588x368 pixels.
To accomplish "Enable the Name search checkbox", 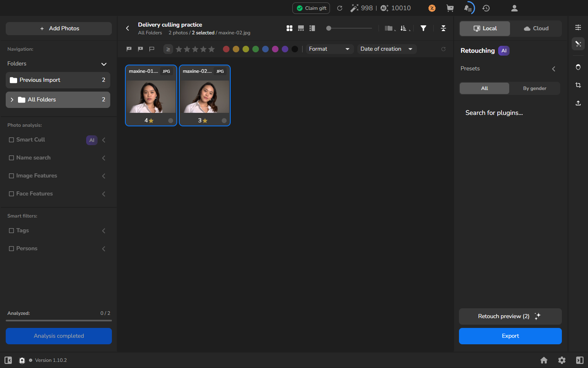I will (11, 158).
